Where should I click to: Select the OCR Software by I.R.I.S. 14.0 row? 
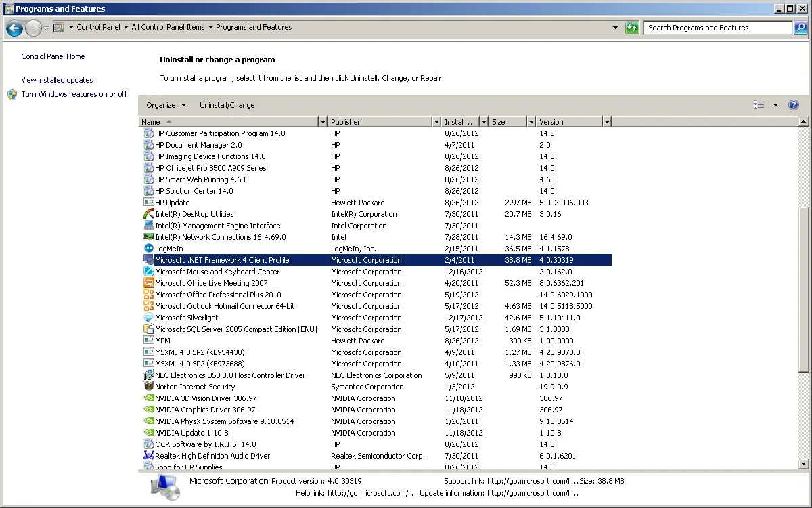tap(376, 444)
